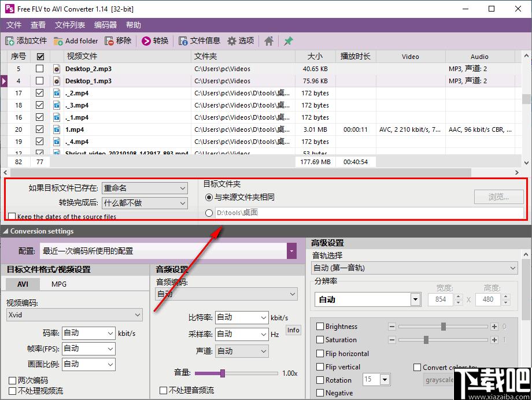
Task: Click the file icon of Desktop_1.mp3
Action: click(x=57, y=81)
